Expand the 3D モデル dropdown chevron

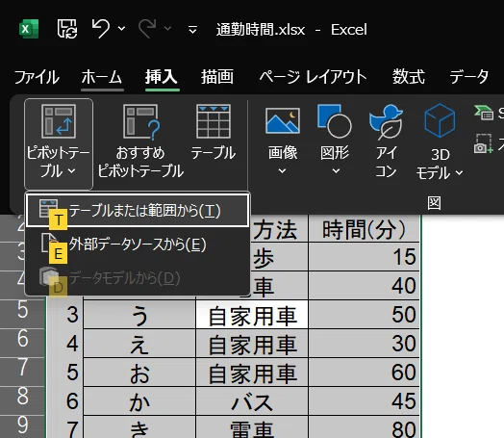click(x=460, y=173)
